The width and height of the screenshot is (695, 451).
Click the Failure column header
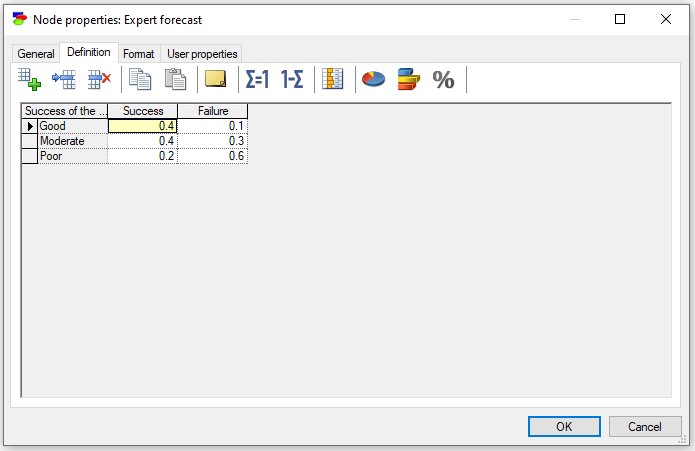point(213,111)
